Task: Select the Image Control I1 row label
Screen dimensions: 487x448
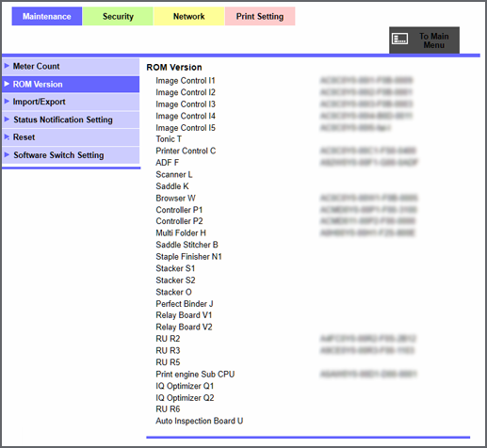Action: [x=186, y=81]
